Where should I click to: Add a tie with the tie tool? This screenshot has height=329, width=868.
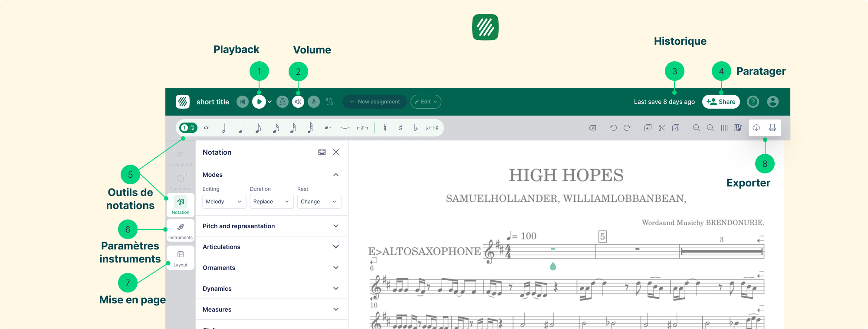[x=345, y=128]
